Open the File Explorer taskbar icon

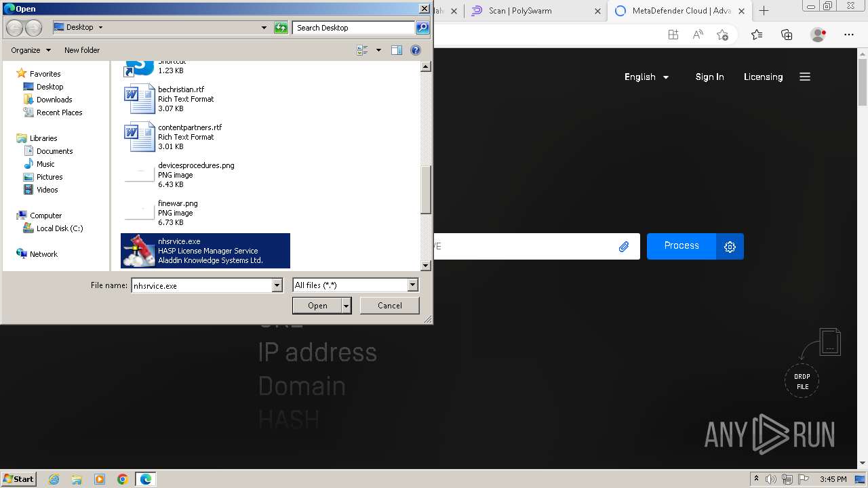click(77, 479)
